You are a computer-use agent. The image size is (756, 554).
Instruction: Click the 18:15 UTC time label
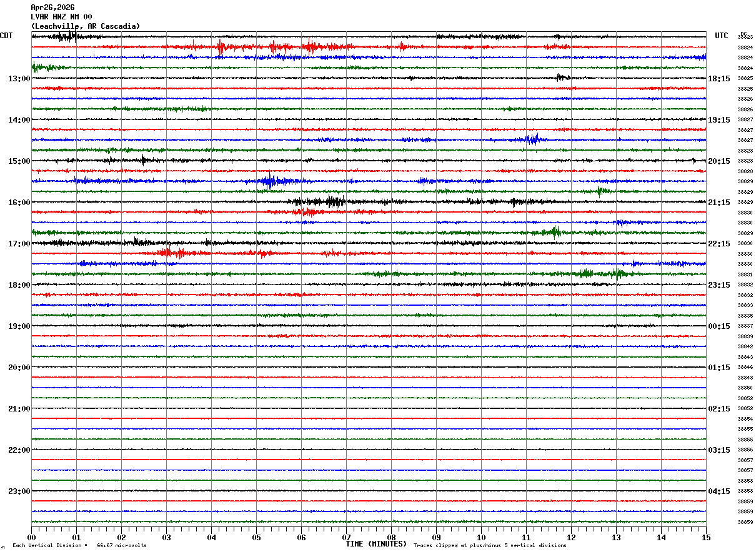(x=719, y=79)
